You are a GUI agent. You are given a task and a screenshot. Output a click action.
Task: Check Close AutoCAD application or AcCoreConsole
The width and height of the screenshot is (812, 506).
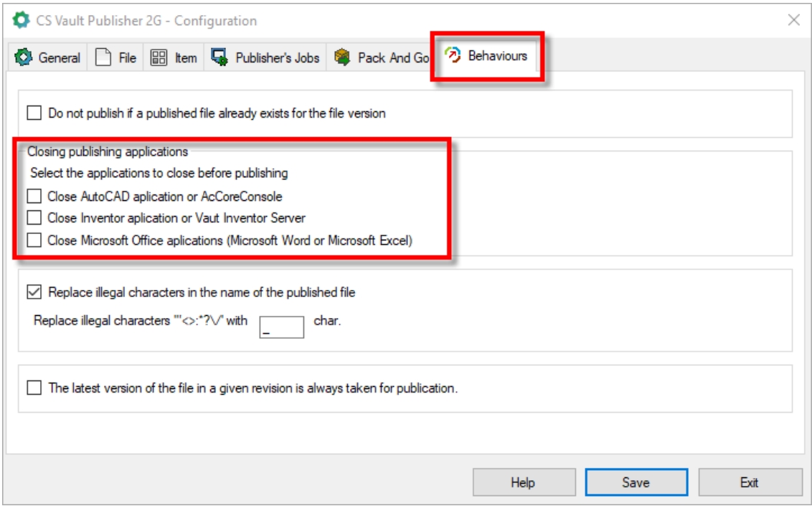34,195
